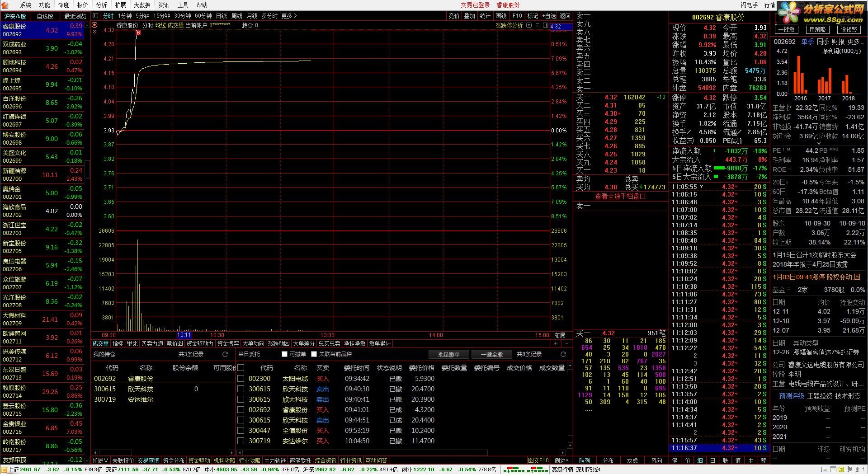The height and width of the screenshot is (474, 868).
Task: Click the 10:11 time marker on chart axis
Action: pyautogui.click(x=184, y=335)
